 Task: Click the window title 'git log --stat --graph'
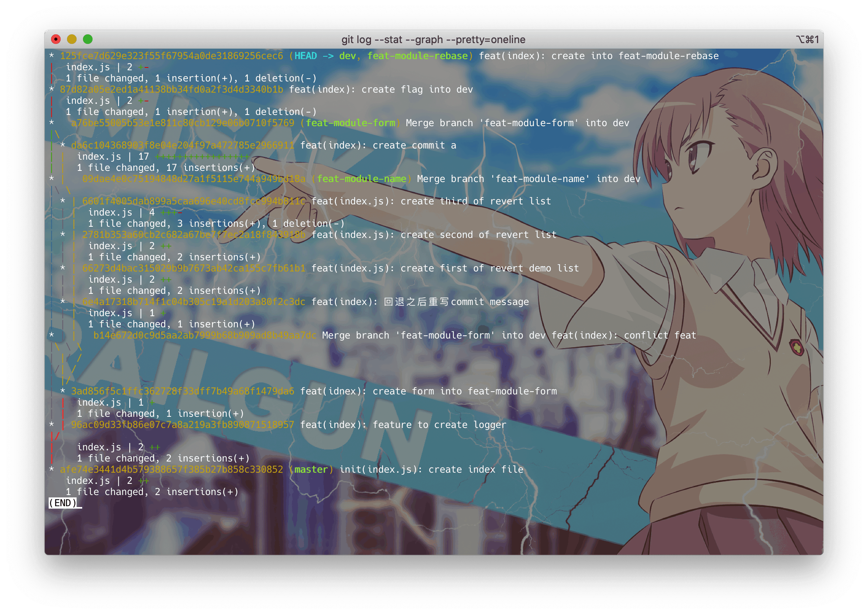[x=433, y=40]
